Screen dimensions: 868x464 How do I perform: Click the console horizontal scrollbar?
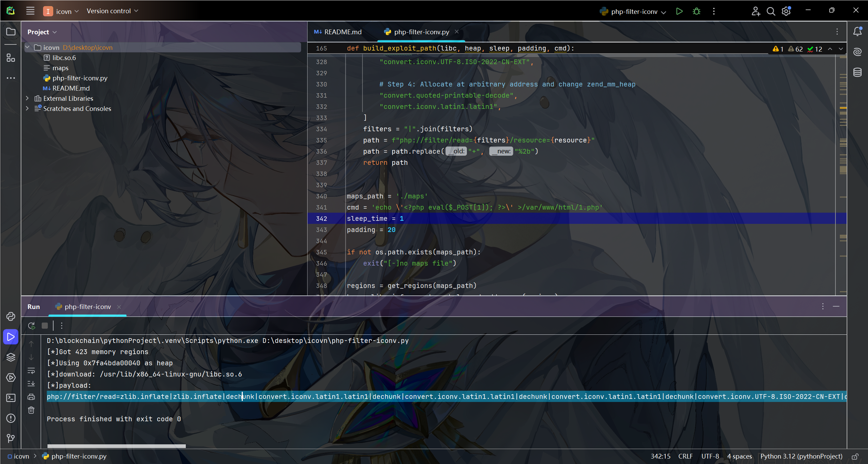pos(117,446)
